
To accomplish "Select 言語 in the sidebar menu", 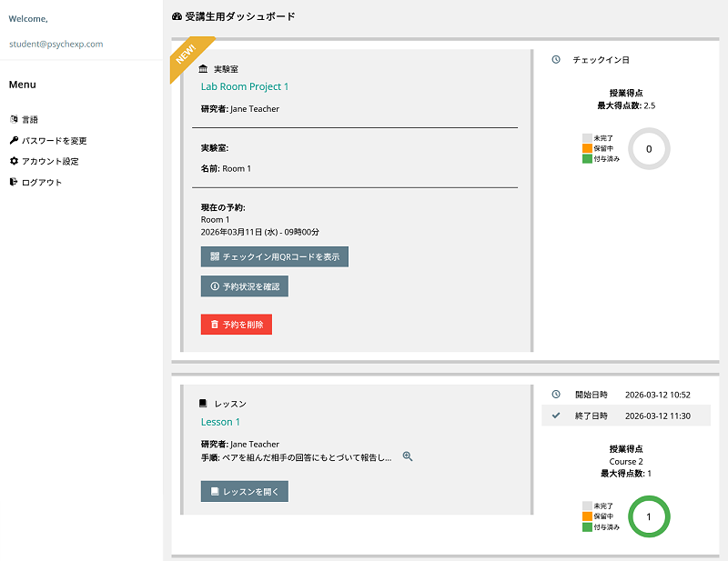I will (x=31, y=119).
